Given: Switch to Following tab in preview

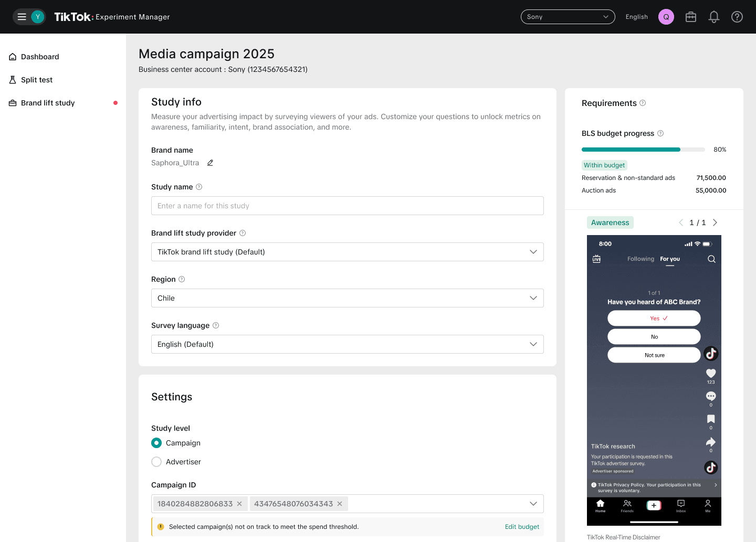Looking at the screenshot, I should coord(640,259).
